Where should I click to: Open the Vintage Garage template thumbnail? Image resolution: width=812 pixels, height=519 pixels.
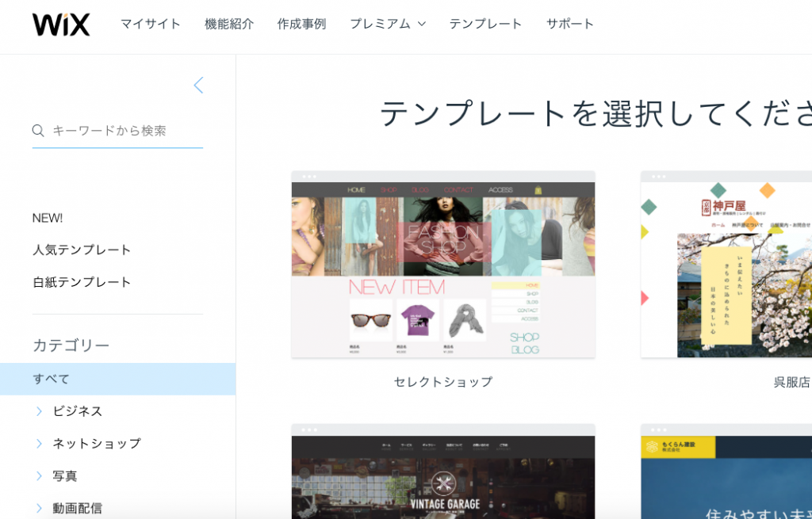[x=443, y=471]
